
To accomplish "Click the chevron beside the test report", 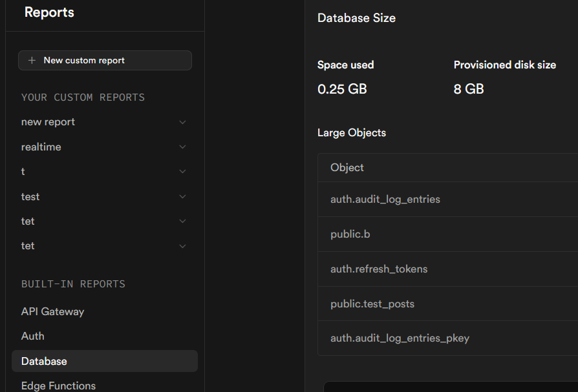I will pos(182,196).
